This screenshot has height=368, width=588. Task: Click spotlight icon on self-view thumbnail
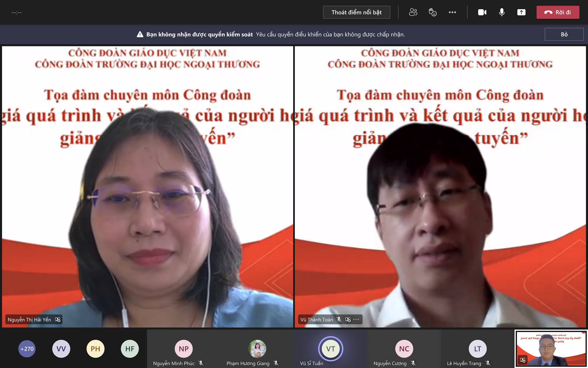pyautogui.click(x=523, y=360)
